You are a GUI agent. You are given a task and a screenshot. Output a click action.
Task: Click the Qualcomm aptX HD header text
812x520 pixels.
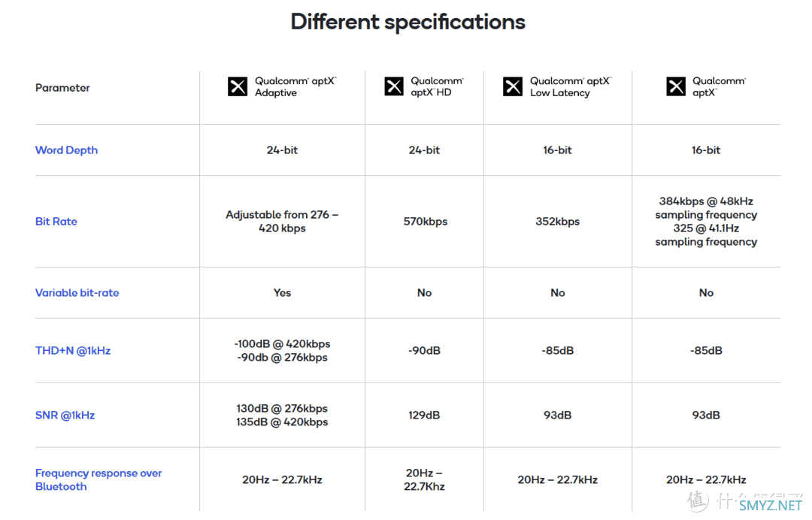[x=437, y=87]
